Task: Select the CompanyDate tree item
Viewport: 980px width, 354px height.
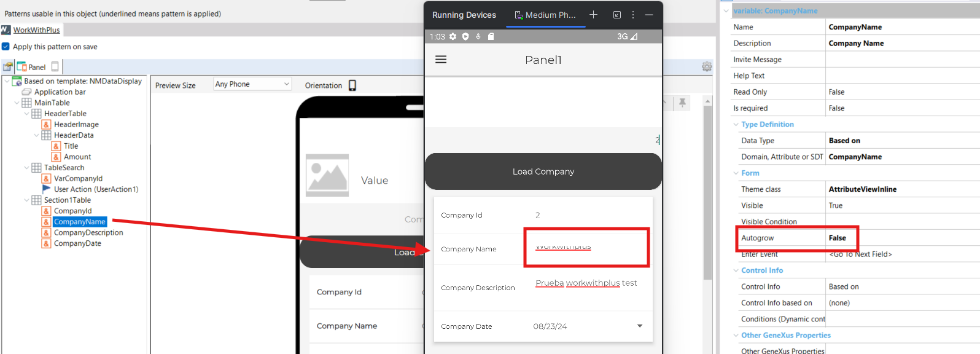Action: (77, 243)
